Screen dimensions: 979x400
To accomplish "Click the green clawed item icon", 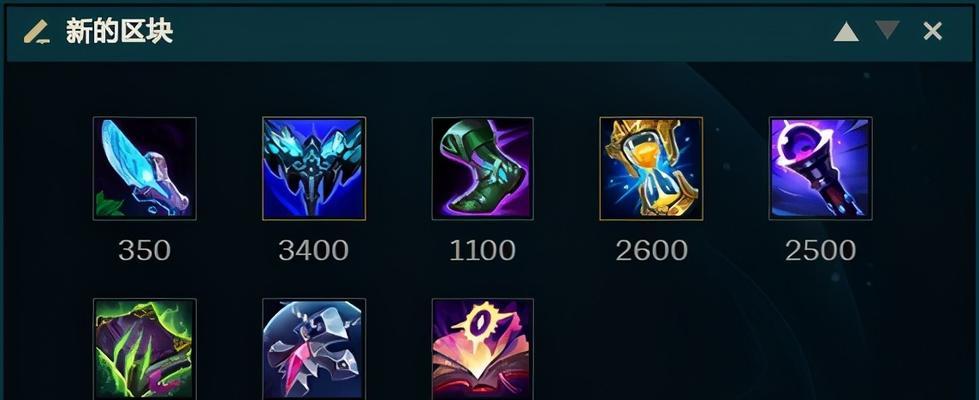I will pos(145,349).
